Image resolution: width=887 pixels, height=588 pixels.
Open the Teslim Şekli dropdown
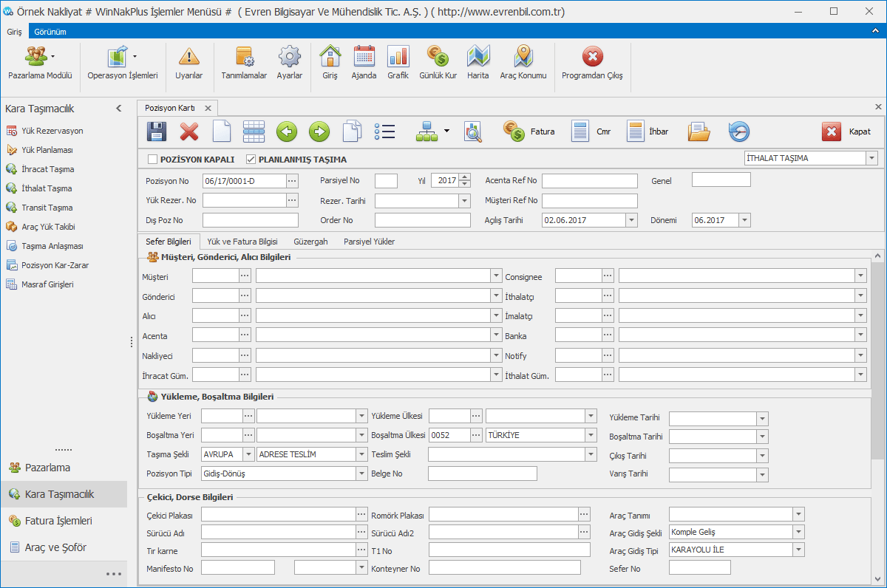[x=591, y=454]
